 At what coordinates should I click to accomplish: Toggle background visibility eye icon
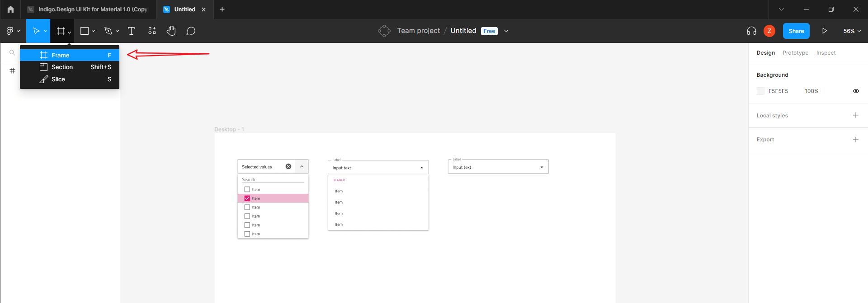[856, 91]
